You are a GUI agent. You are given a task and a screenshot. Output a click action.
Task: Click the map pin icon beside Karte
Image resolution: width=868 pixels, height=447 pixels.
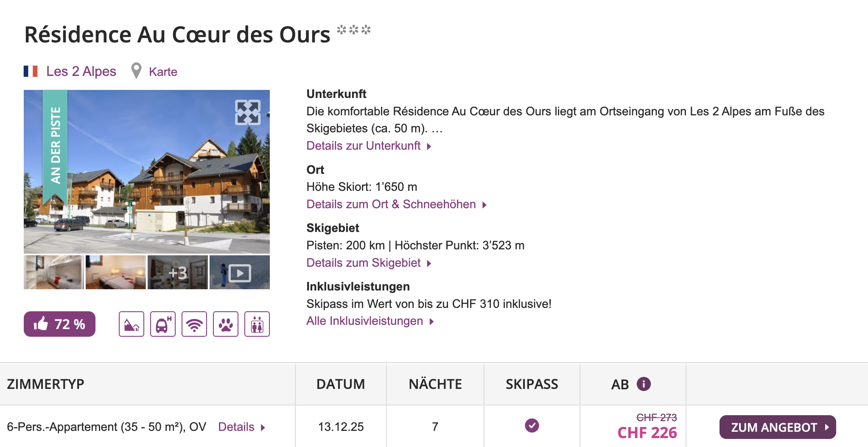point(136,71)
